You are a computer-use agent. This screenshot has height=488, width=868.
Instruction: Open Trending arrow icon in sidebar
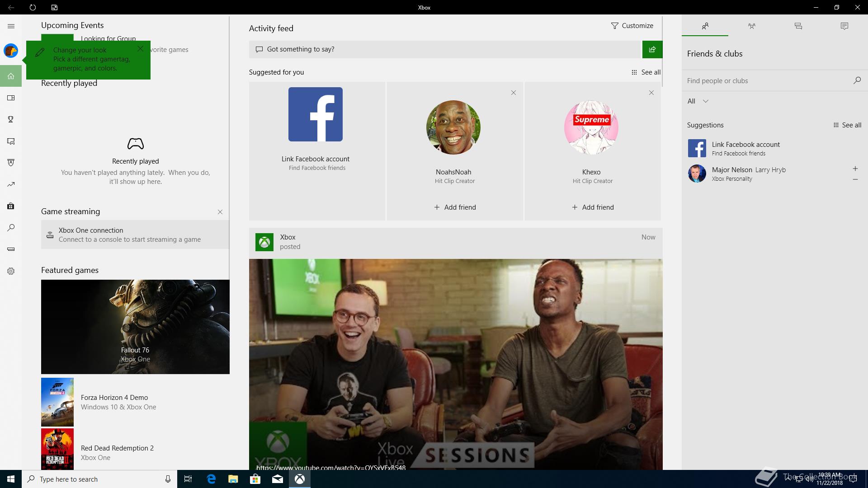coord(11,184)
